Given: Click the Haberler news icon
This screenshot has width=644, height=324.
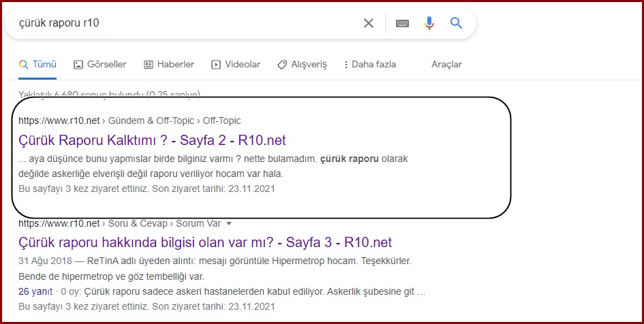Looking at the screenshot, I should coord(149,65).
